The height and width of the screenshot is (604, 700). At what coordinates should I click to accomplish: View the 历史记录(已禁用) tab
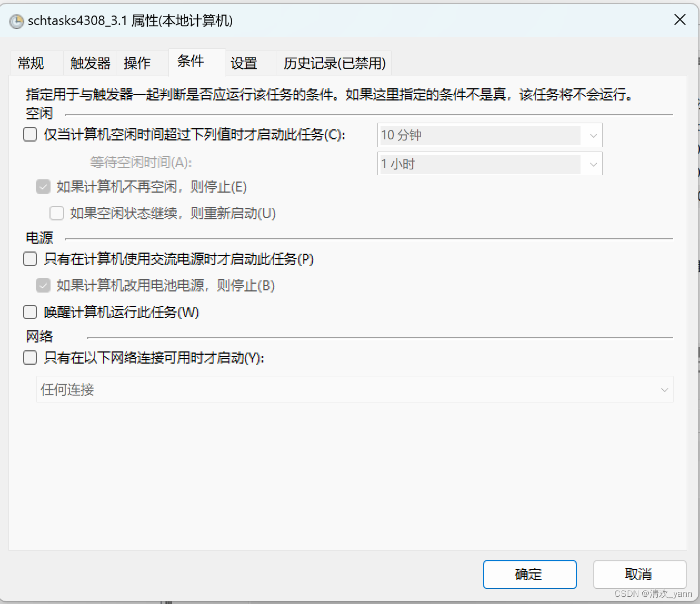(x=334, y=63)
